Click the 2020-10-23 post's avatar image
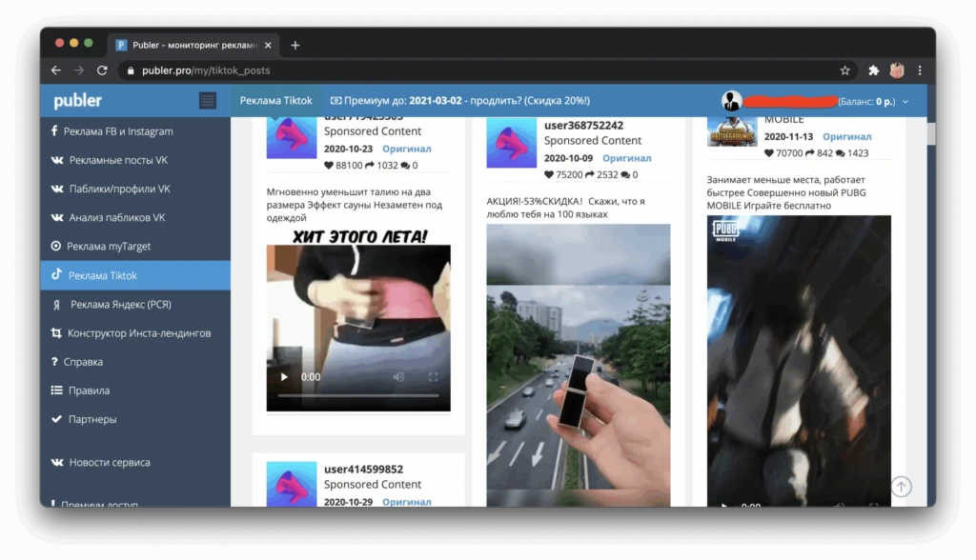976x560 pixels. (292, 137)
